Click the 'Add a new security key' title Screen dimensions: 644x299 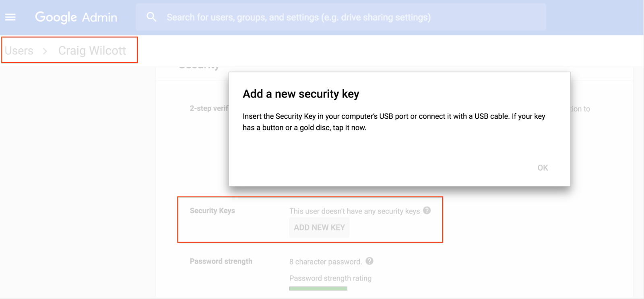coord(301,94)
